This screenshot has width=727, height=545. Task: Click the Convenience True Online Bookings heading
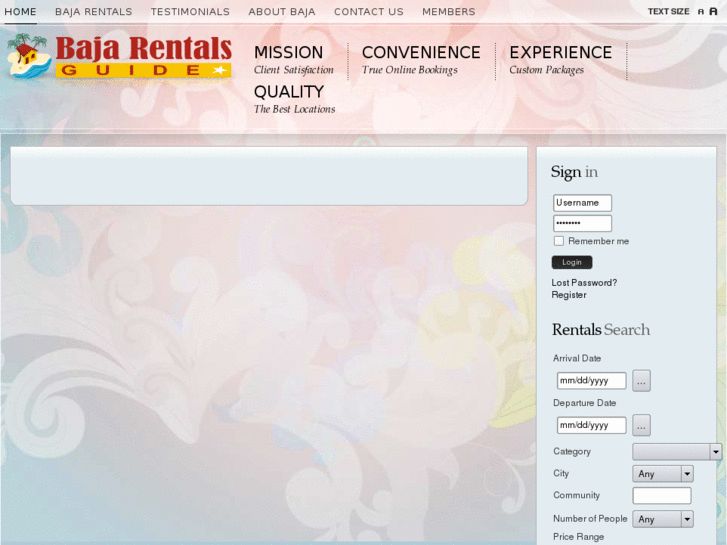coord(421,59)
